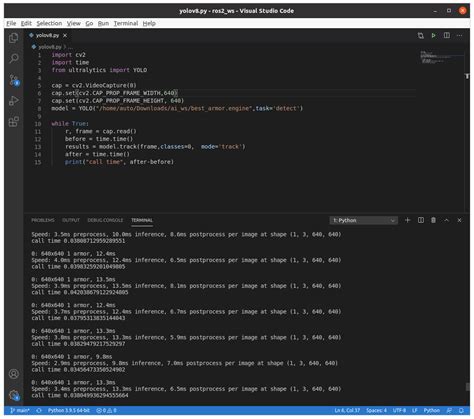Open the File menu
Viewport: 474px width, 419px height.
coord(11,23)
